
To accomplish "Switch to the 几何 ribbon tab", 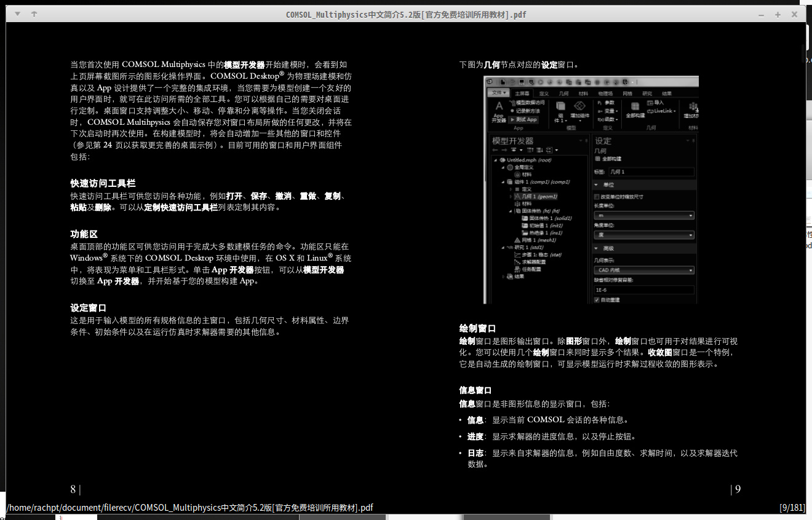I will 563,93.
